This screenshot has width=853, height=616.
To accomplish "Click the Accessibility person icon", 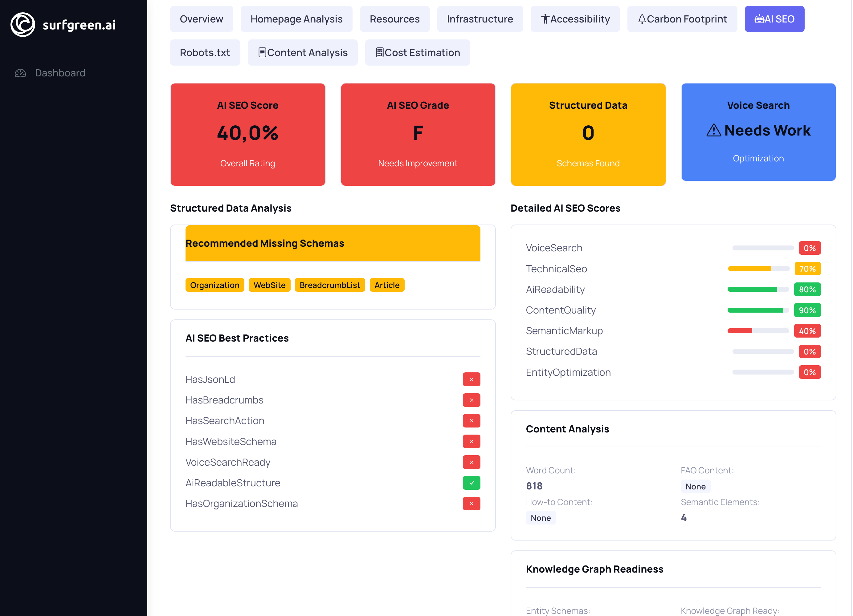I will (x=545, y=19).
